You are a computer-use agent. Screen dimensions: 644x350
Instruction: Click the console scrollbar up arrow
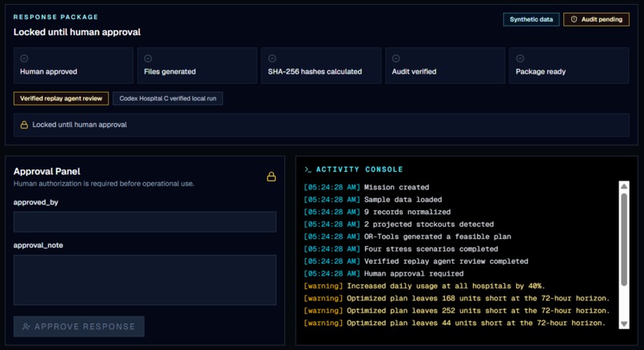click(624, 186)
